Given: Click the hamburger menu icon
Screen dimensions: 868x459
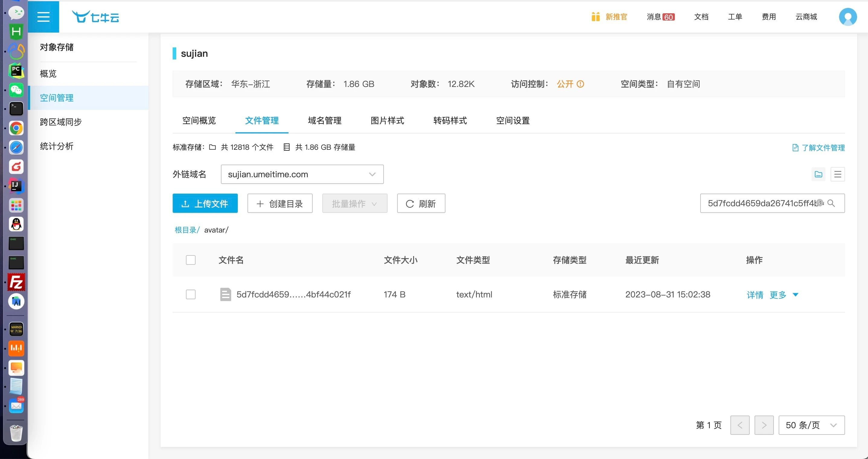Looking at the screenshot, I should [x=43, y=17].
